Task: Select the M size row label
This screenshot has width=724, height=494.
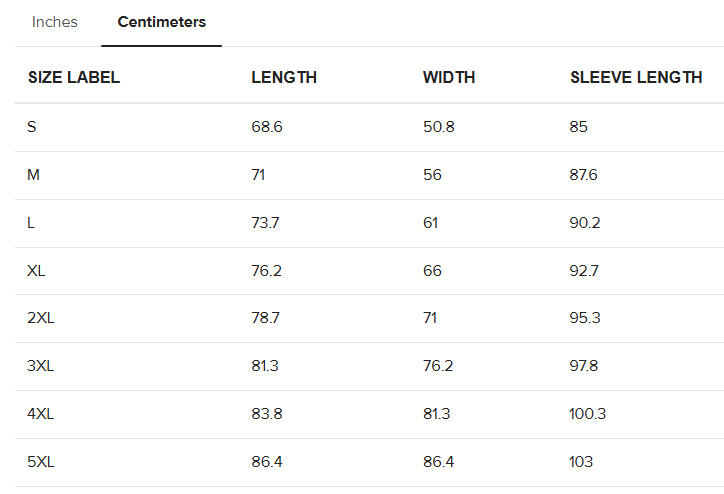Action: coord(33,175)
